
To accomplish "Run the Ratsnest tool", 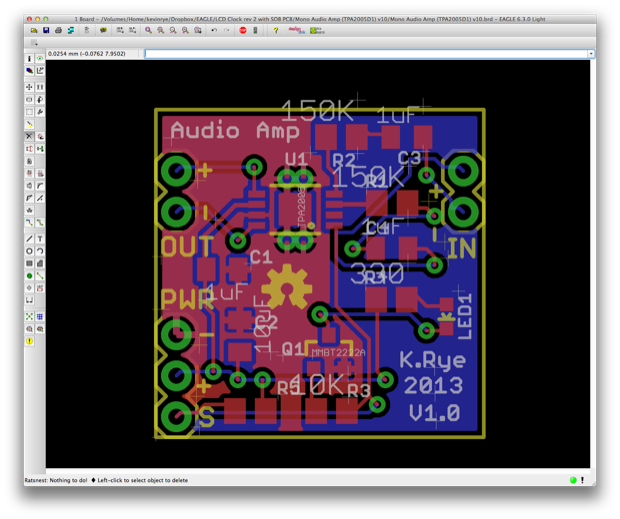I will click(29, 317).
